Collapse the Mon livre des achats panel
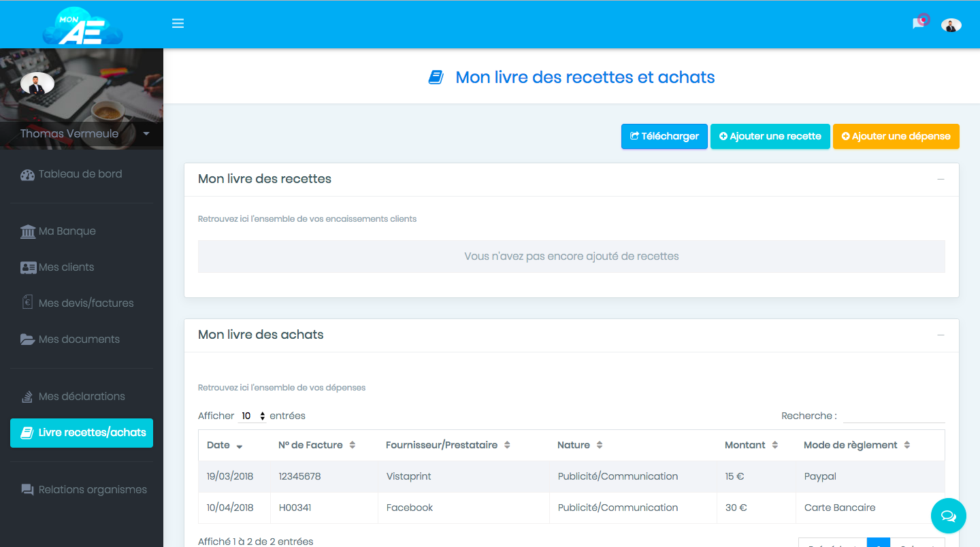 coord(941,335)
